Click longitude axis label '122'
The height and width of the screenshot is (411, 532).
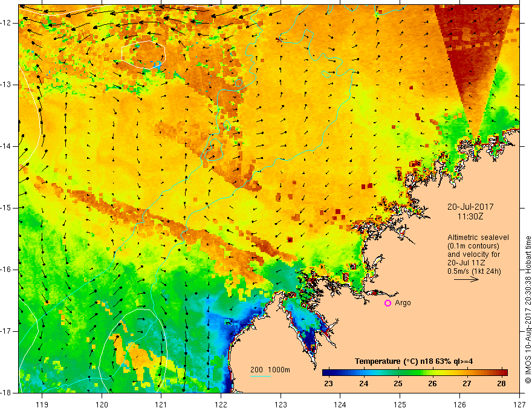[x=221, y=404]
